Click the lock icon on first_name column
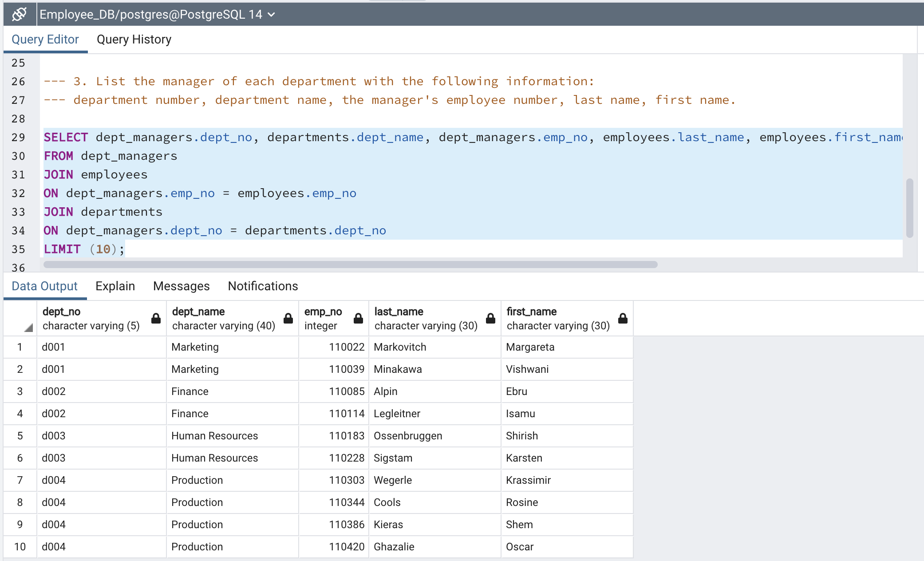The width and height of the screenshot is (924, 561). [x=623, y=318]
